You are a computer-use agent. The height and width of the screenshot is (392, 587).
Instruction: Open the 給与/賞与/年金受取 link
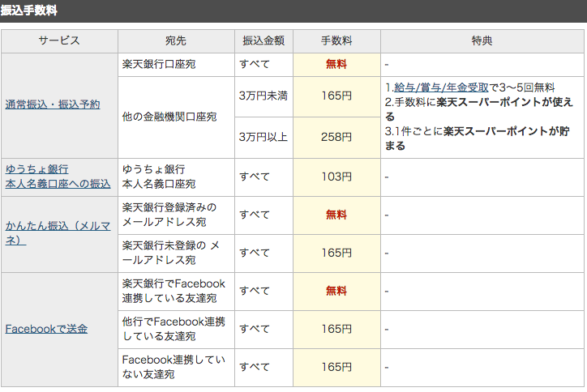(441, 87)
